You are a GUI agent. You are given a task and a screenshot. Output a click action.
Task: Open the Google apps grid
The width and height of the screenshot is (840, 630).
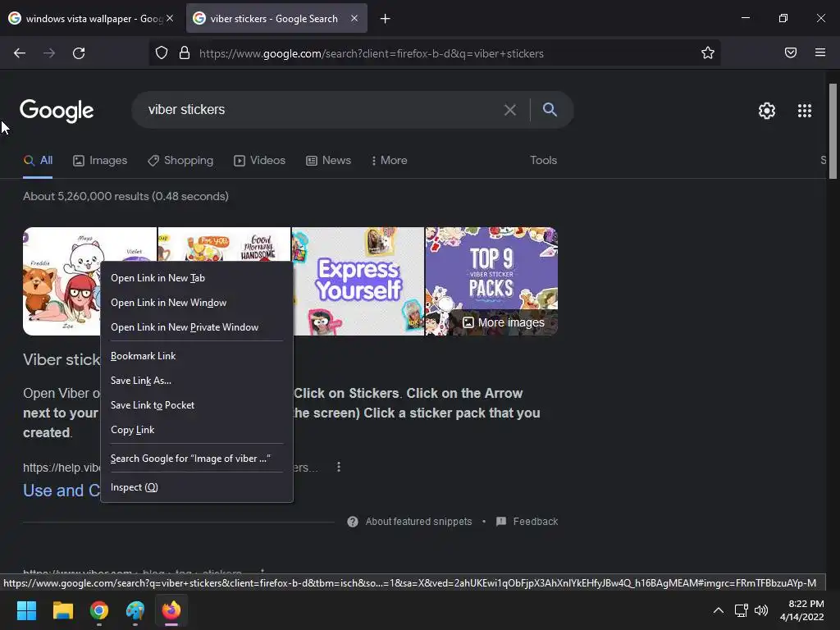804,111
